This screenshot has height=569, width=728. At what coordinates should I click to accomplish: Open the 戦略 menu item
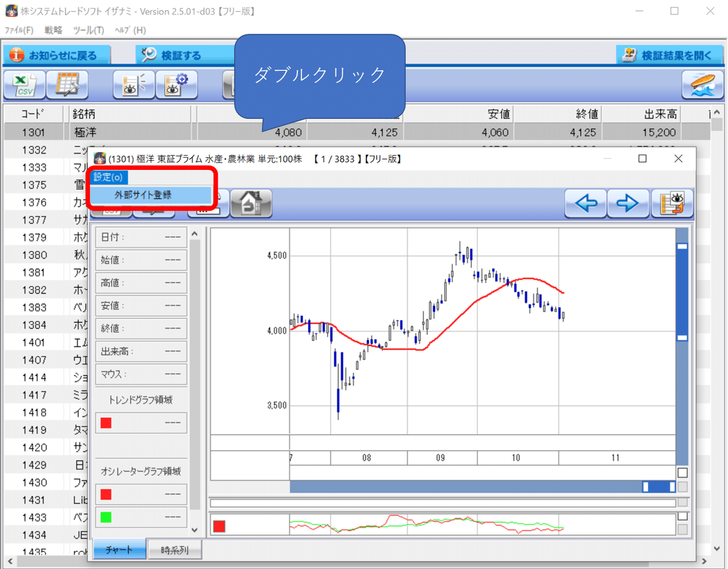(x=53, y=29)
